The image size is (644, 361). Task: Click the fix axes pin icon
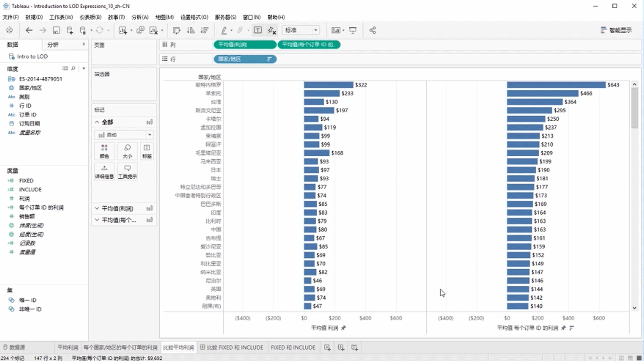coord(271,31)
